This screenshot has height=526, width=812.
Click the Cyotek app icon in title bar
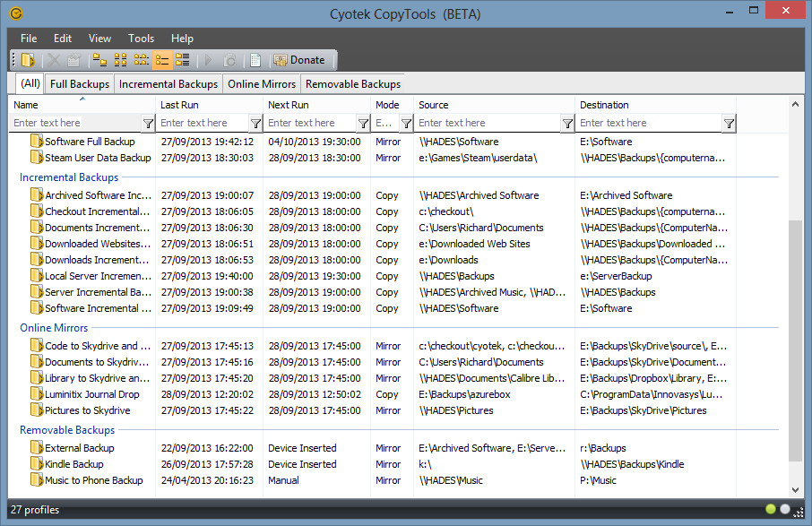(x=16, y=13)
